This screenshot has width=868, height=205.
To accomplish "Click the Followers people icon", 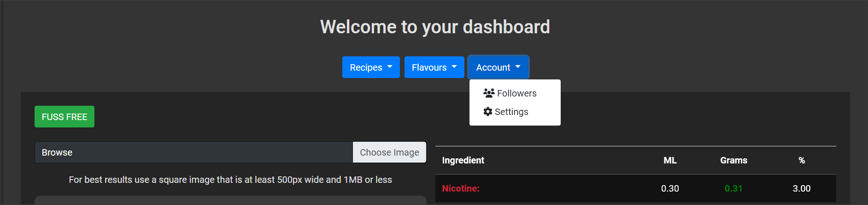I will pos(489,93).
